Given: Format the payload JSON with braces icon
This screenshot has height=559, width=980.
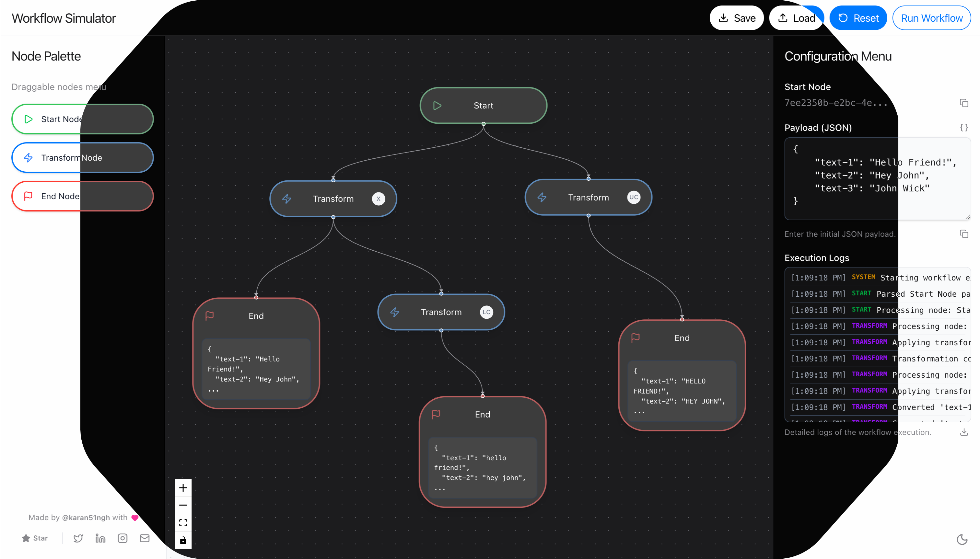Looking at the screenshot, I should pos(963,128).
